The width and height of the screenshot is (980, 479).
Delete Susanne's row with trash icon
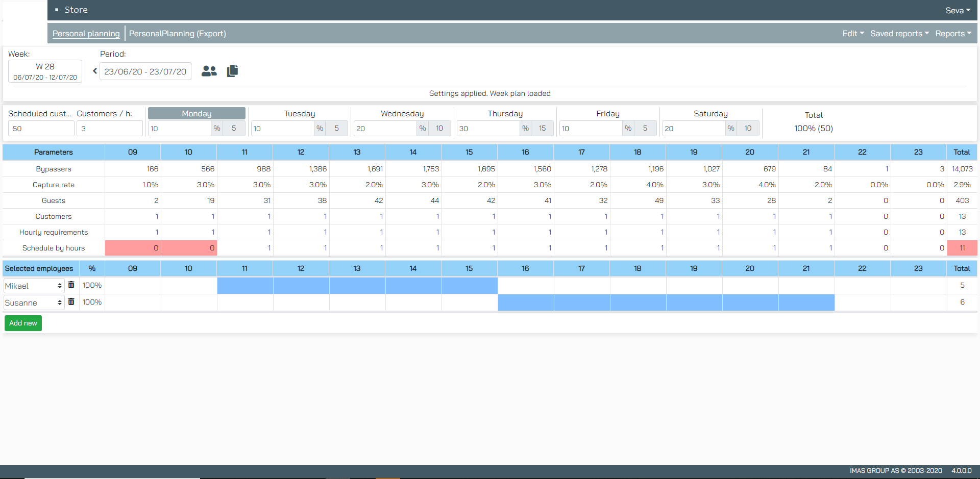coord(71,302)
